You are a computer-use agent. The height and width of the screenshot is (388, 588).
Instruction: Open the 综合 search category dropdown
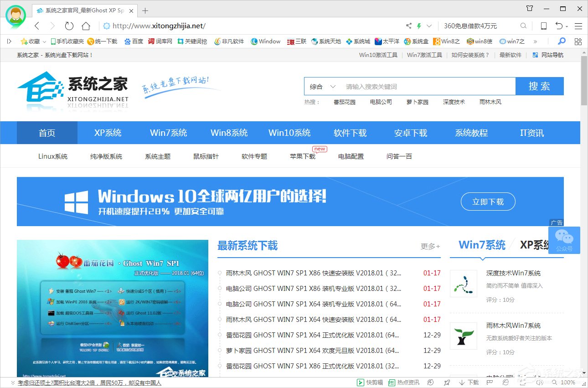322,86
